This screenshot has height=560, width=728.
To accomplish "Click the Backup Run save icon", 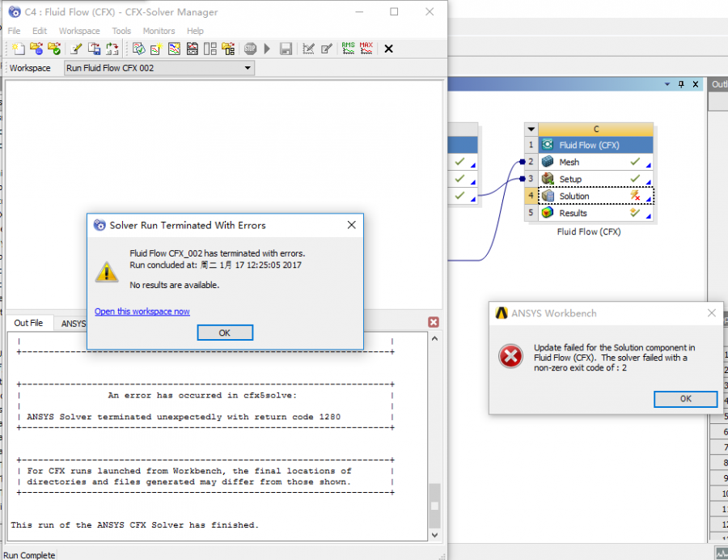I will coord(286,49).
